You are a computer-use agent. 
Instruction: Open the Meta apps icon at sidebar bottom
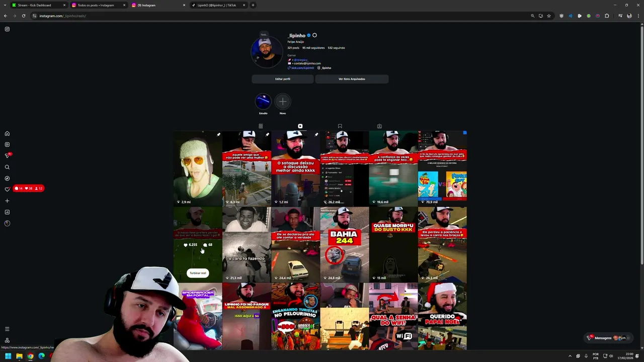point(7,340)
